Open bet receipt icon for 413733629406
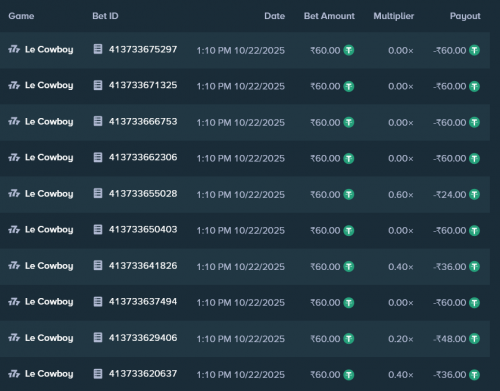The height and width of the screenshot is (391, 500). [x=98, y=338]
